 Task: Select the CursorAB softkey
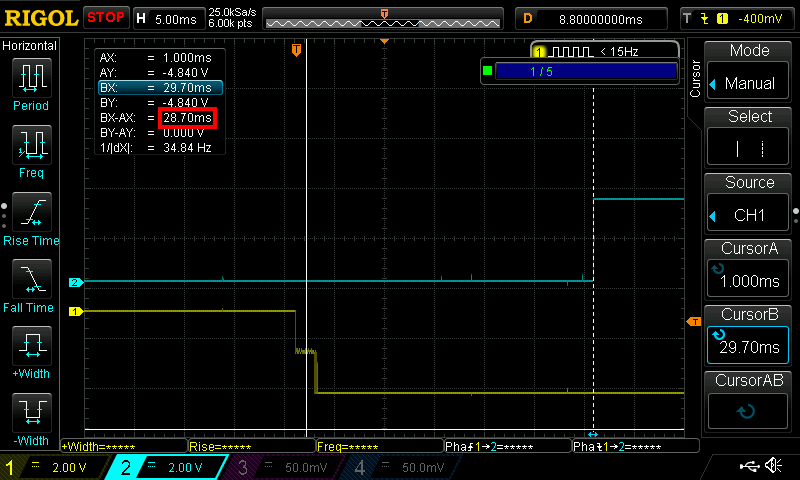point(748,411)
